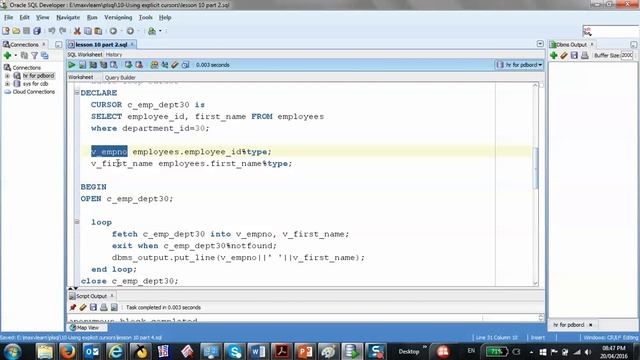Refresh the Connections panel
This screenshot has height=360, width=640.
pos(24,56)
